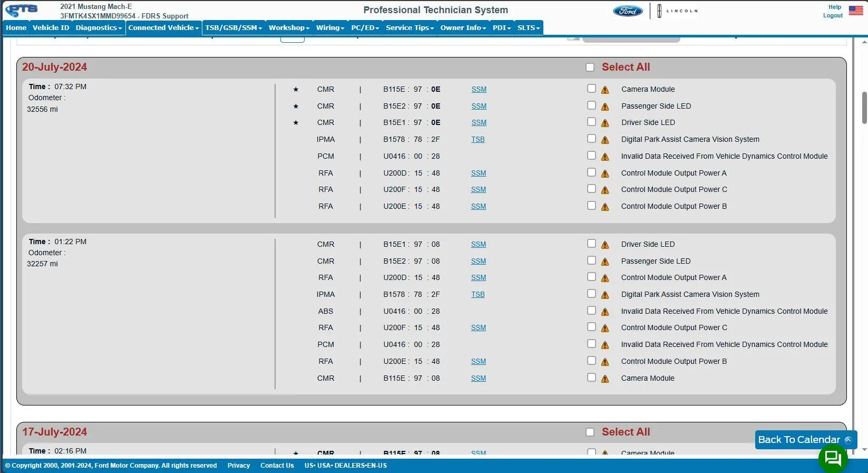This screenshot has width=868, height=473.
Task: Click the Lincoln logo
Action: tap(678, 11)
